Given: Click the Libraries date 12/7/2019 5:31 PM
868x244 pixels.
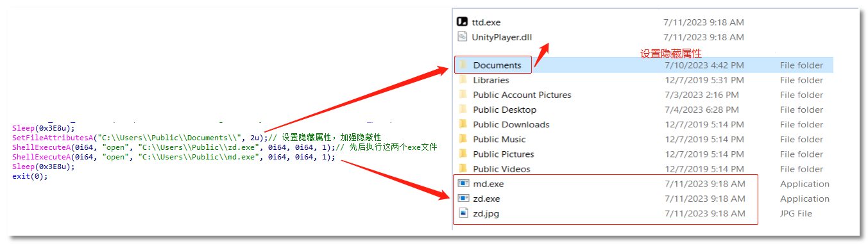Looking at the screenshot, I should click(704, 80).
